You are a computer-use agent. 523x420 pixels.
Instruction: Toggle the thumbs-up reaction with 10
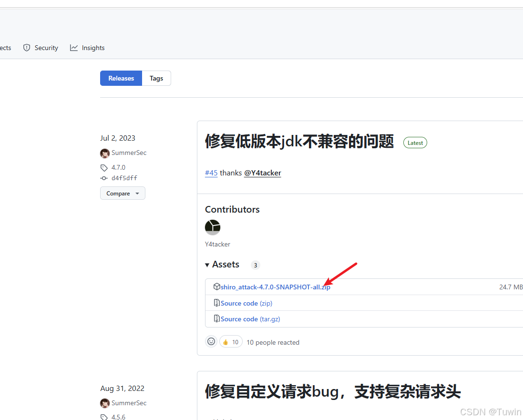coord(231,342)
